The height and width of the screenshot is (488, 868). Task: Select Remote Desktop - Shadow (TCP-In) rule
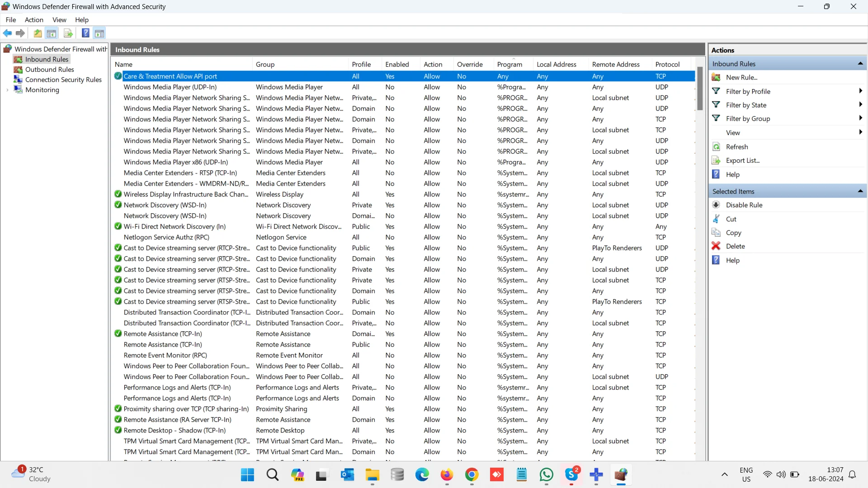(403, 430)
